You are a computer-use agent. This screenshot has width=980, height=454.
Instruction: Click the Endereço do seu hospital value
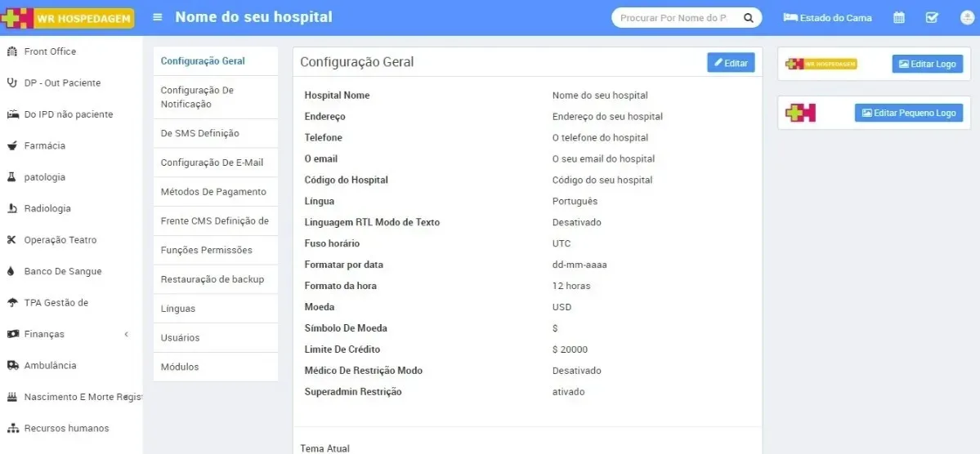[607, 116]
